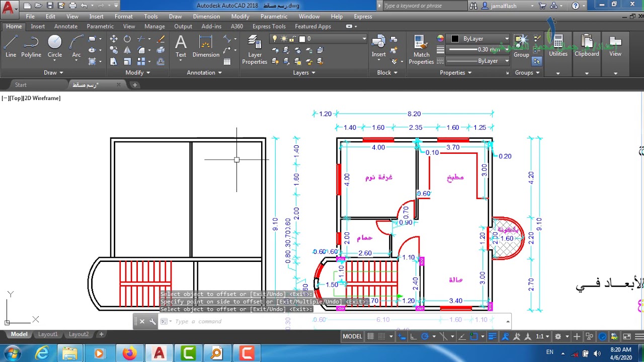
Task: Expand the Layers panel dropdown
Action: coord(304,72)
